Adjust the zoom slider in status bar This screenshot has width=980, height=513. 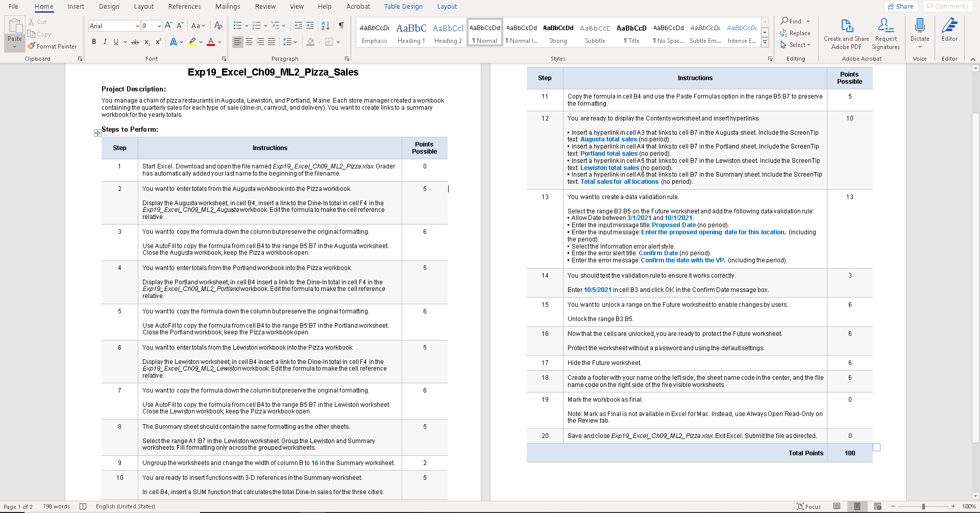click(x=923, y=506)
